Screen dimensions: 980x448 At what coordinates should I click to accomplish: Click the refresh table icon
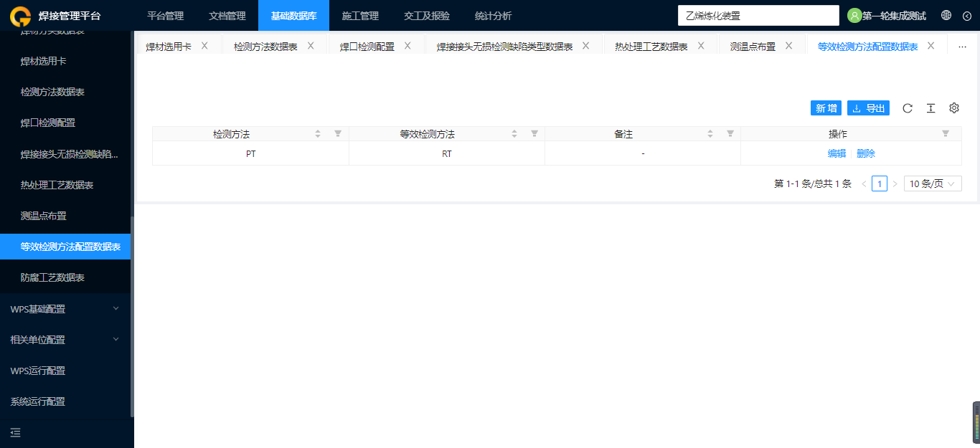(908, 108)
